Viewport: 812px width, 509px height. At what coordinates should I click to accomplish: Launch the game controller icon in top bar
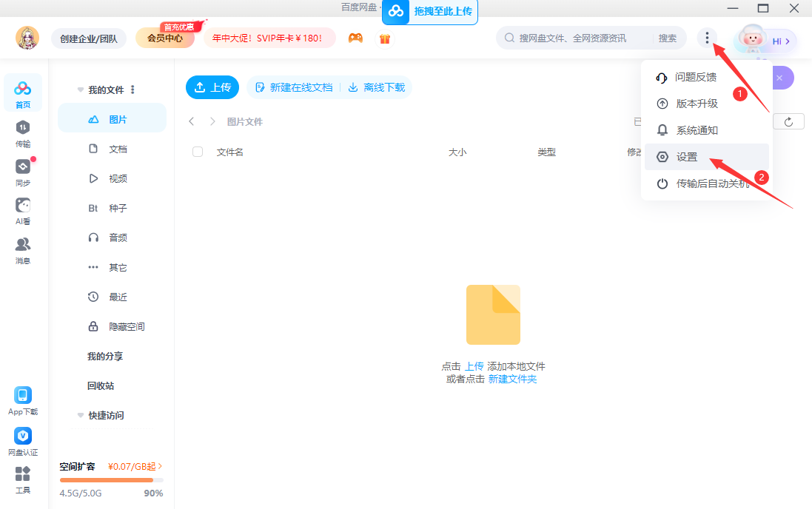355,38
